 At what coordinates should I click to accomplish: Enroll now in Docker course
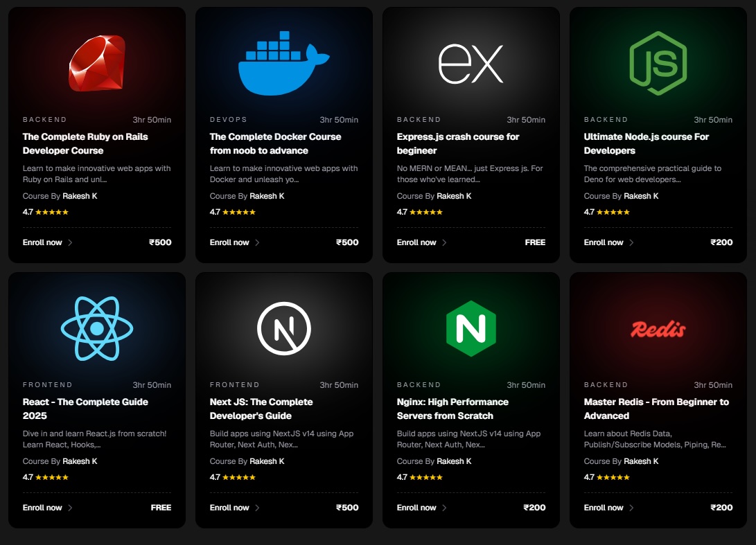pos(229,242)
